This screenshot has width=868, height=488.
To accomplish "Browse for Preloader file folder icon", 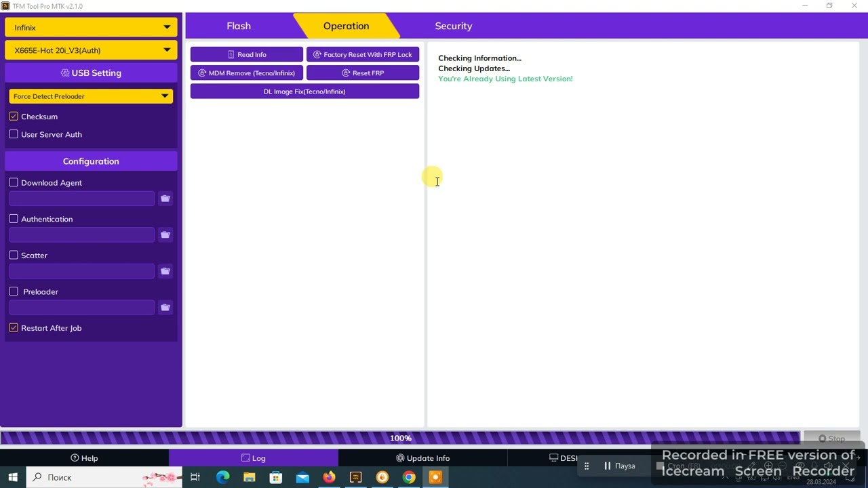I will tap(165, 308).
